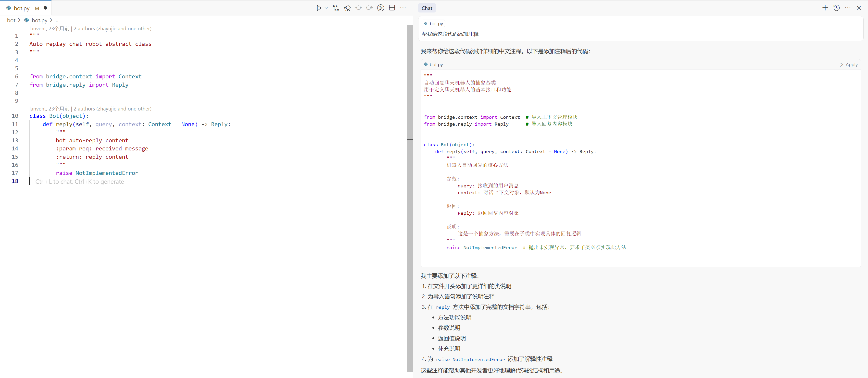The height and width of the screenshot is (378, 868).
Task: Click the open changes compare icon
Action: (336, 8)
